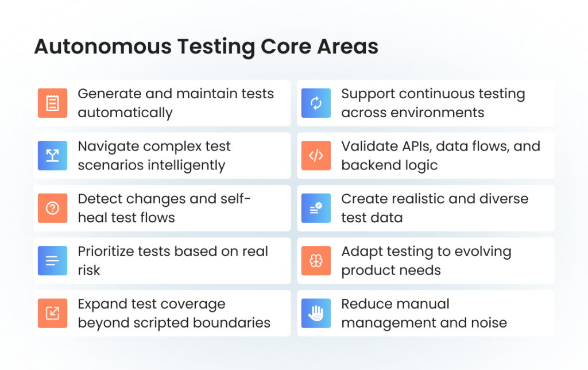Click the blue hand icon

316,313
